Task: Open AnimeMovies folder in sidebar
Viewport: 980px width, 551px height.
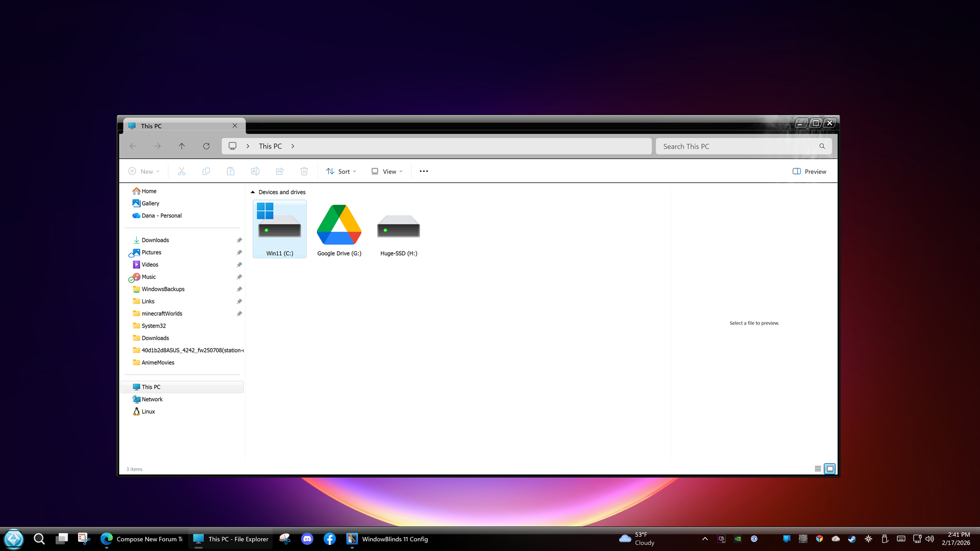Action: click(158, 363)
